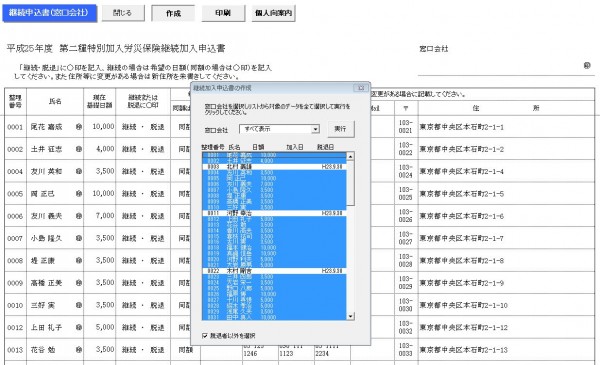Select 河野 entry 0011 in the list

click(274, 213)
